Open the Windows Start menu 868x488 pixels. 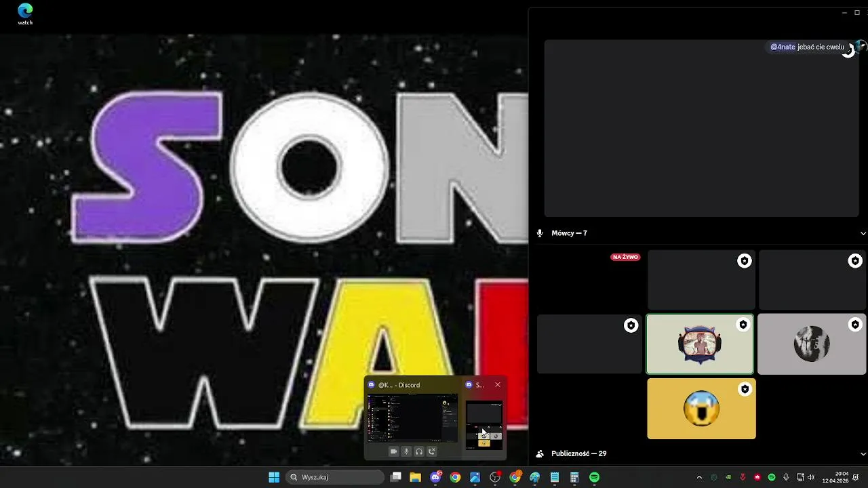(274, 477)
